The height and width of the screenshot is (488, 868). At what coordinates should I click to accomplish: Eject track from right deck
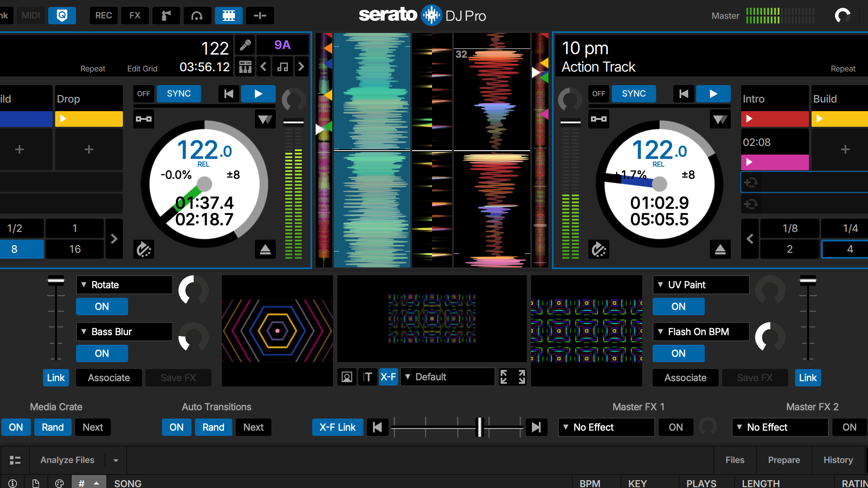(x=720, y=249)
